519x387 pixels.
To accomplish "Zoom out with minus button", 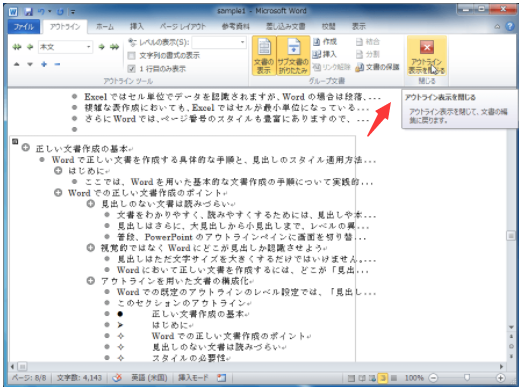I will 433,378.
